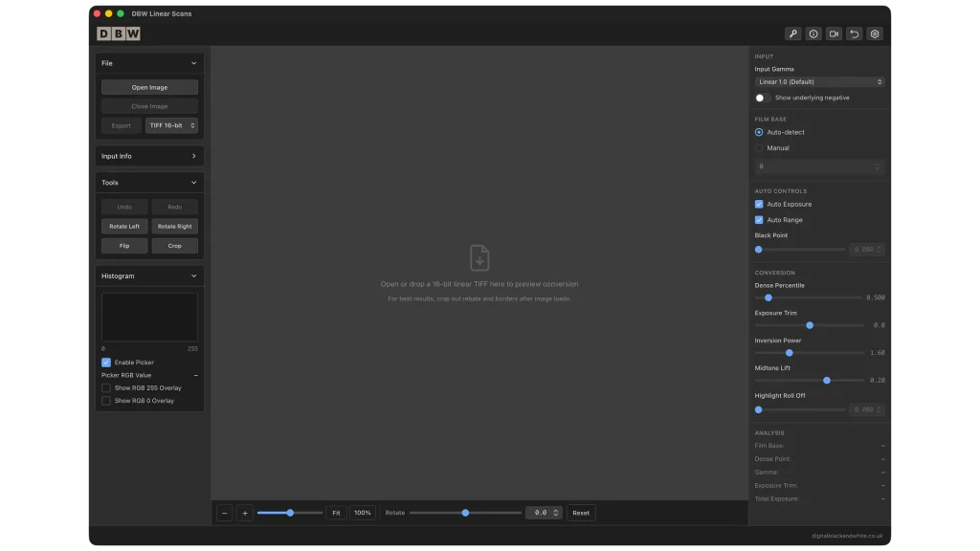Click the Black Point value stepper
Image resolution: width=980 pixels, height=551 pixels.
879,250
